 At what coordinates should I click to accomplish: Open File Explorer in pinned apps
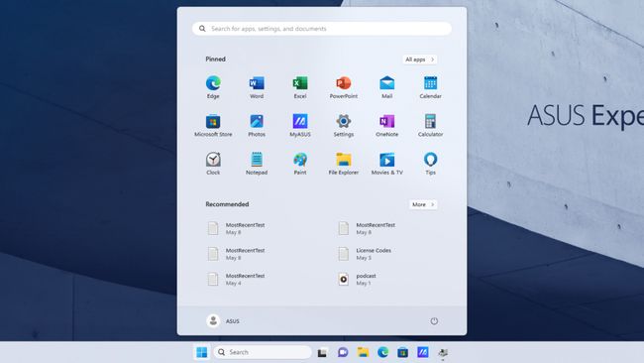344,164
